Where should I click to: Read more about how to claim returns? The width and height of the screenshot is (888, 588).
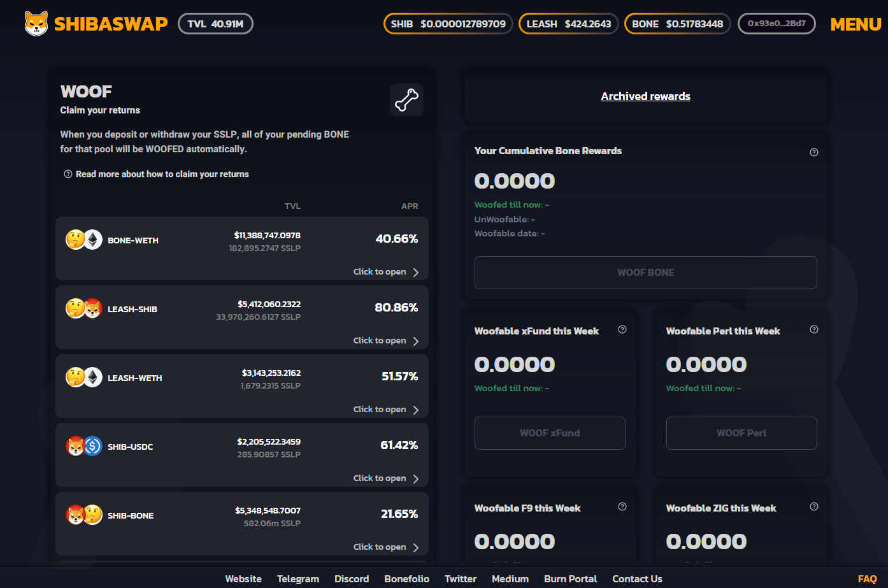(x=162, y=174)
